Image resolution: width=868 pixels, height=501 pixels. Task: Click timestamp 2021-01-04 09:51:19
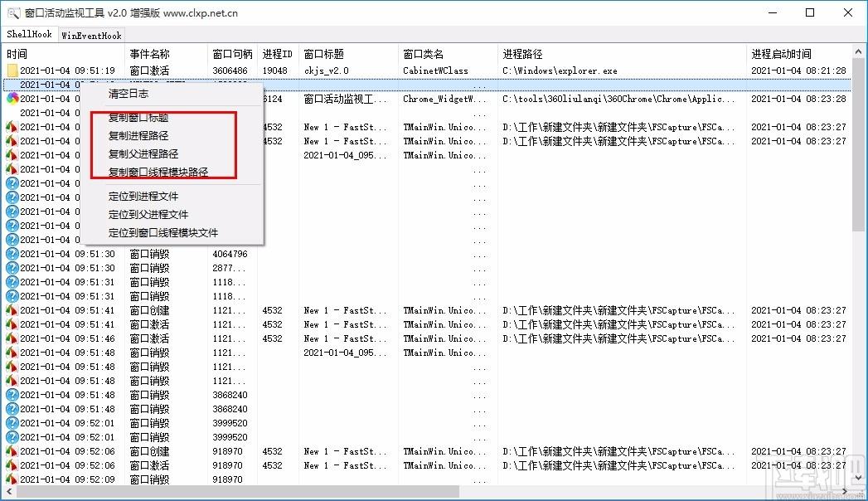67,71
